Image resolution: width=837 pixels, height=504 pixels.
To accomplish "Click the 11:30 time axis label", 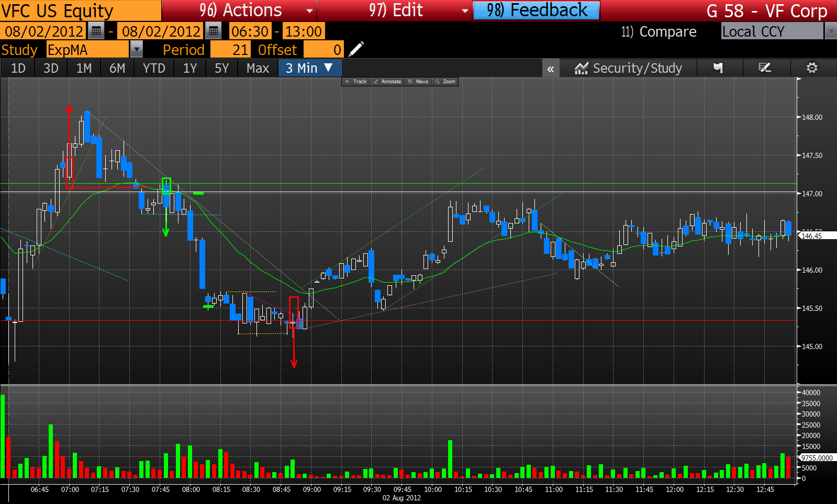I will pyautogui.click(x=614, y=489).
